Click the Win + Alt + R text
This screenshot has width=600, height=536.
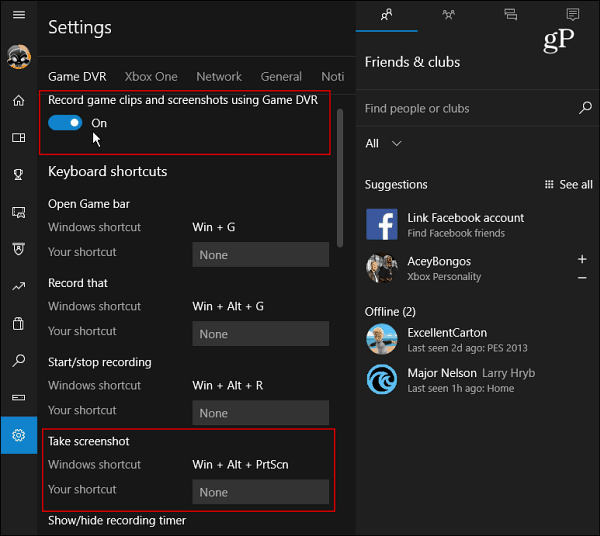(228, 386)
